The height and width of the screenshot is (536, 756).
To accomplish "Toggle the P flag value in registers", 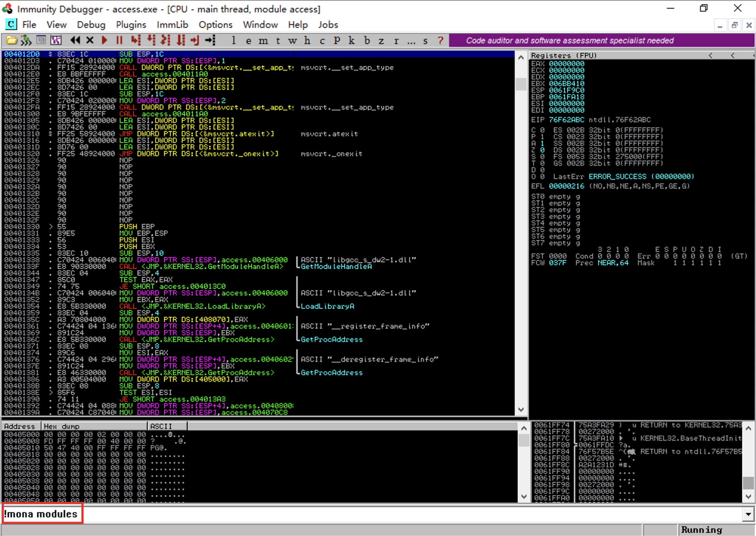I will click(542, 137).
